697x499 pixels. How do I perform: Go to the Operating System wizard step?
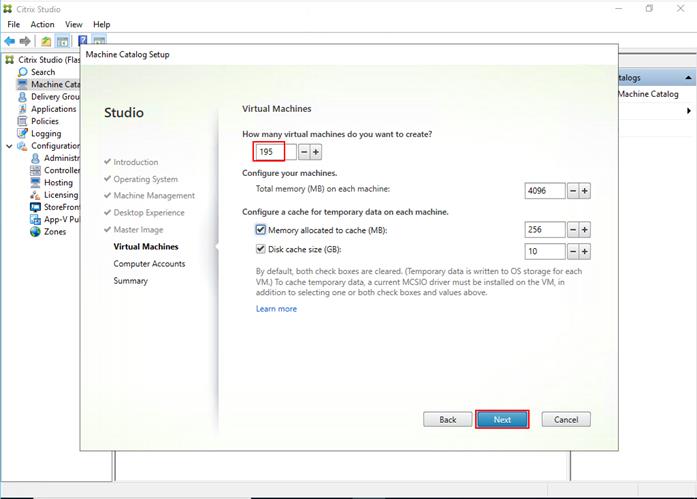point(145,179)
